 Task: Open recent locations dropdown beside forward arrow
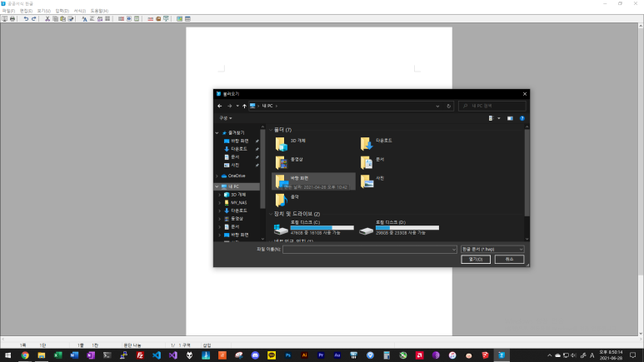[x=237, y=106]
